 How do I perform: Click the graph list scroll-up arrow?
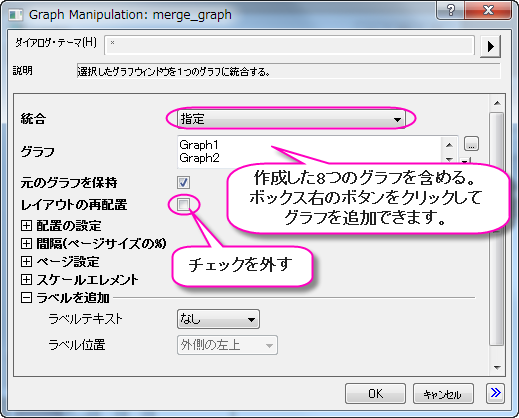(449, 145)
